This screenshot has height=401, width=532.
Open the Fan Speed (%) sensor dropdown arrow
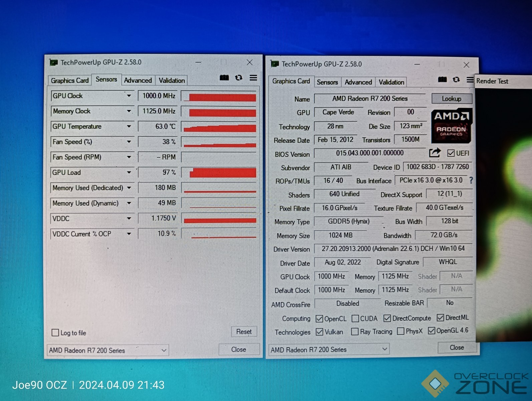click(129, 142)
